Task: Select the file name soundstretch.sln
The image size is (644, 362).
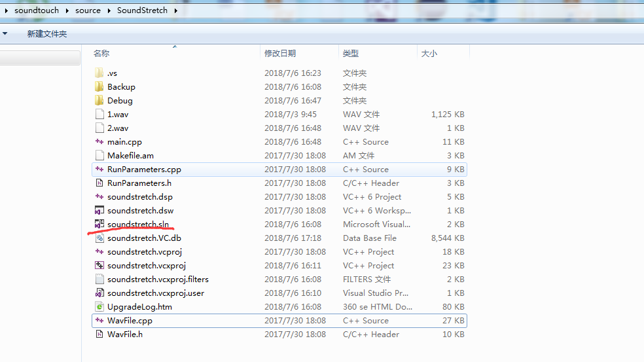Action: click(x=138, y=225)
